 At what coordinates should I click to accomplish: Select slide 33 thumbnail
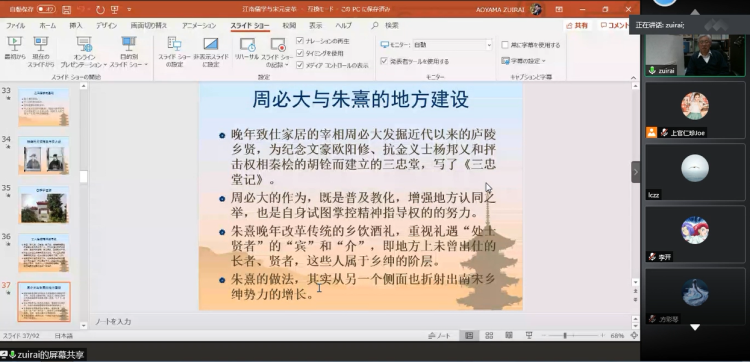pyautogui.click(x=44, y=107)
